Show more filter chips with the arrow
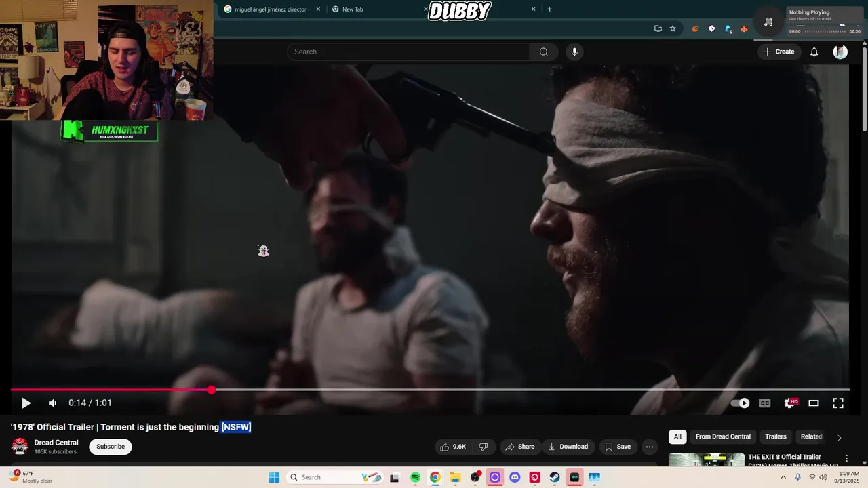Image resolution: width=868 pixels, height=488 pixels. tap(839, 438)
